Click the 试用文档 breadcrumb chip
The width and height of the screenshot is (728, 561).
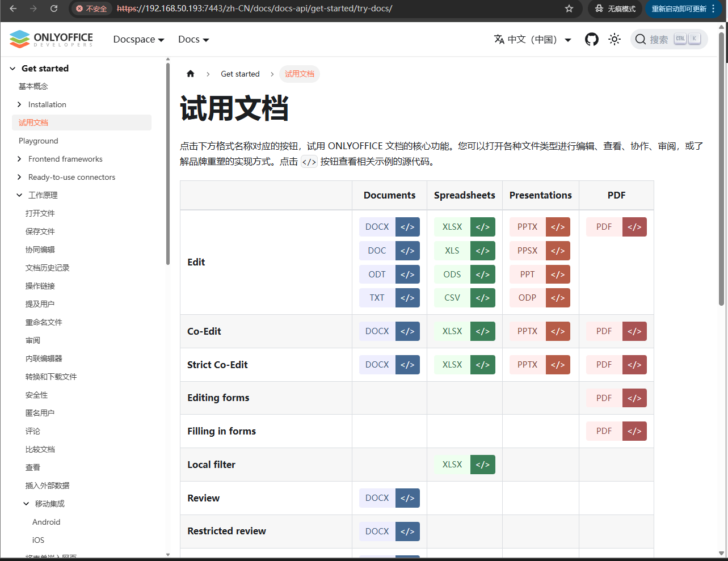[300, 74]
